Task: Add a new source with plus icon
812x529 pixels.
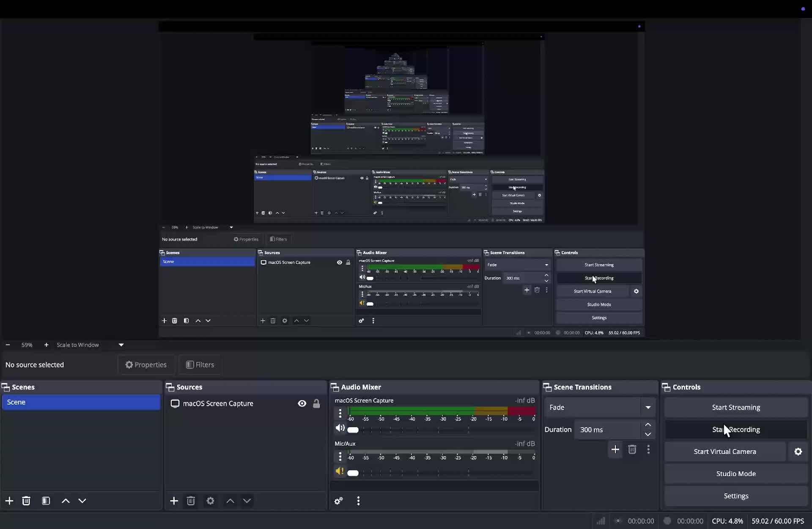Action: (x=174, y=501)
